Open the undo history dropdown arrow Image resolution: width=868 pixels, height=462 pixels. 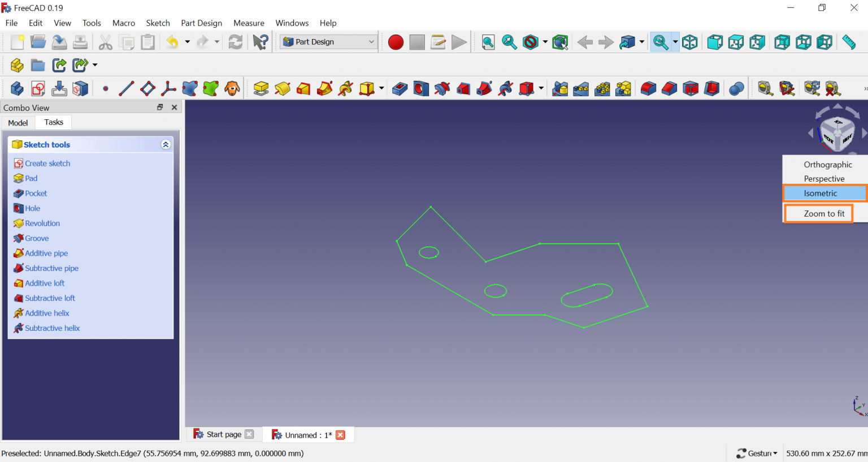[188, 42]
